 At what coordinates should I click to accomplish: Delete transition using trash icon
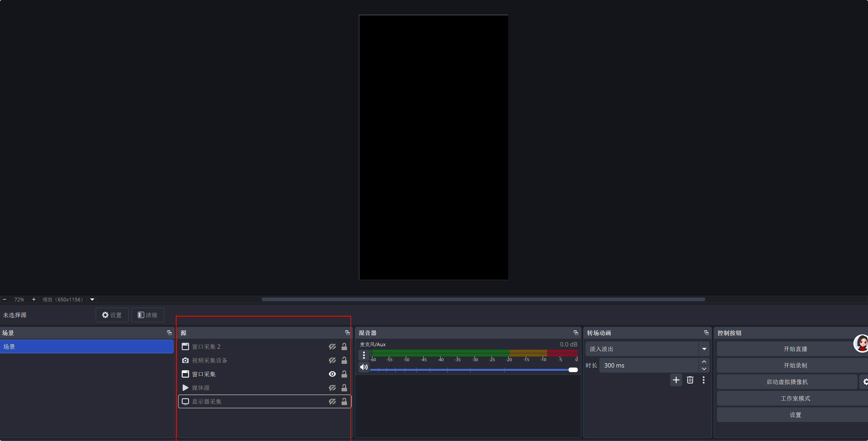pos(690,380)
